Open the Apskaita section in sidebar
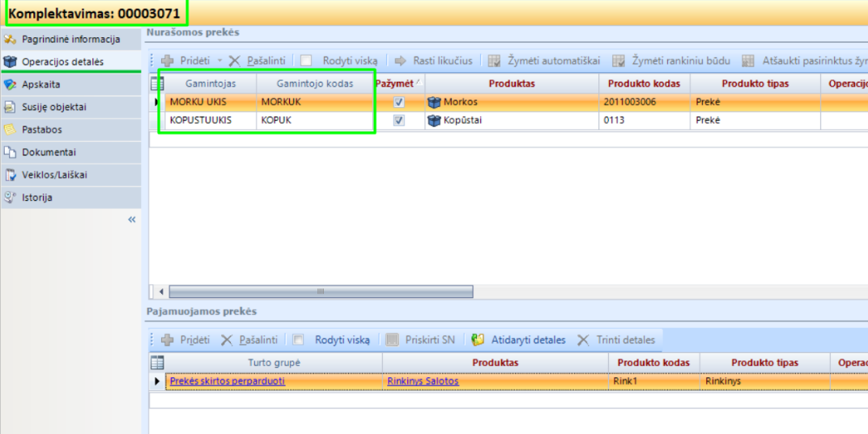The image size is (868, 434). point(40,84)
